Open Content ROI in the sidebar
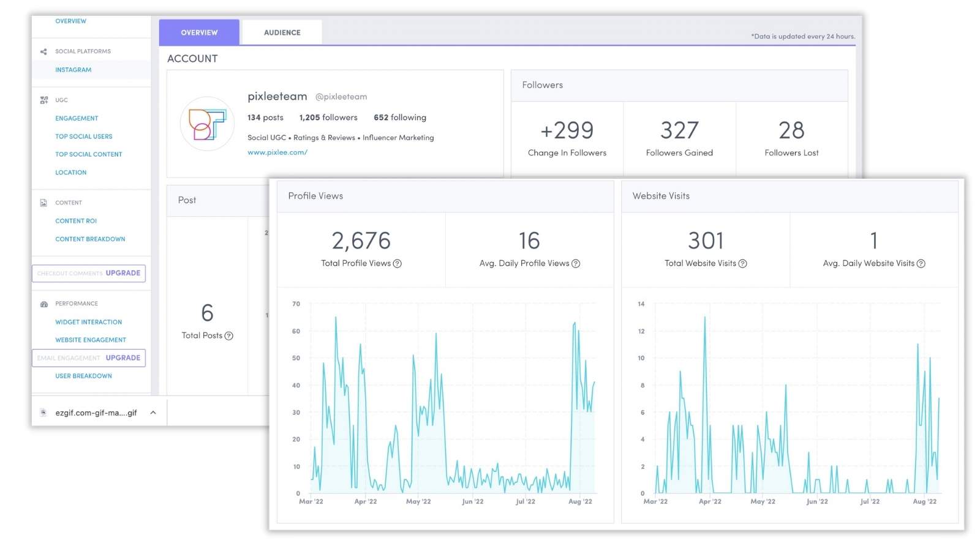 (x=76, y=221)
